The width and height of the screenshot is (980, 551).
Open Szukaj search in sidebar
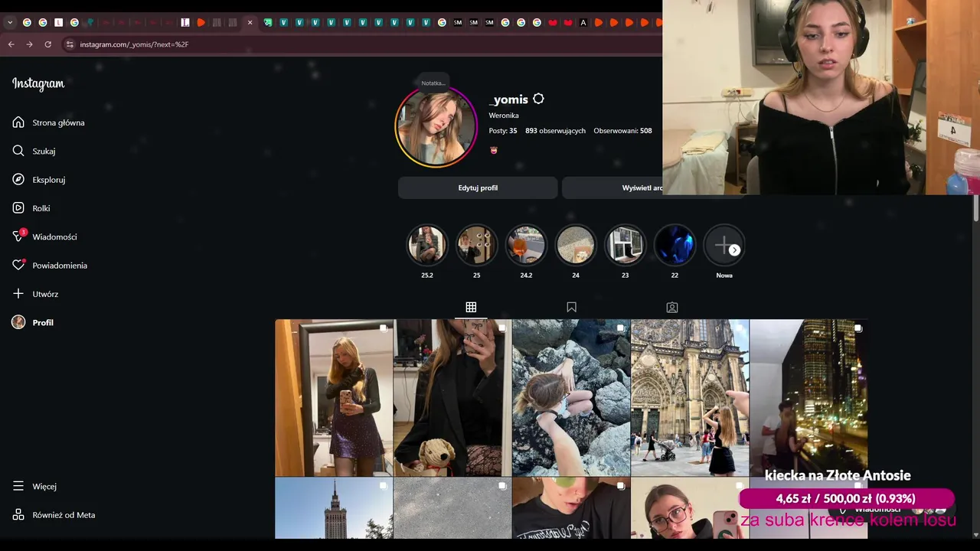(x=44, y=151)
